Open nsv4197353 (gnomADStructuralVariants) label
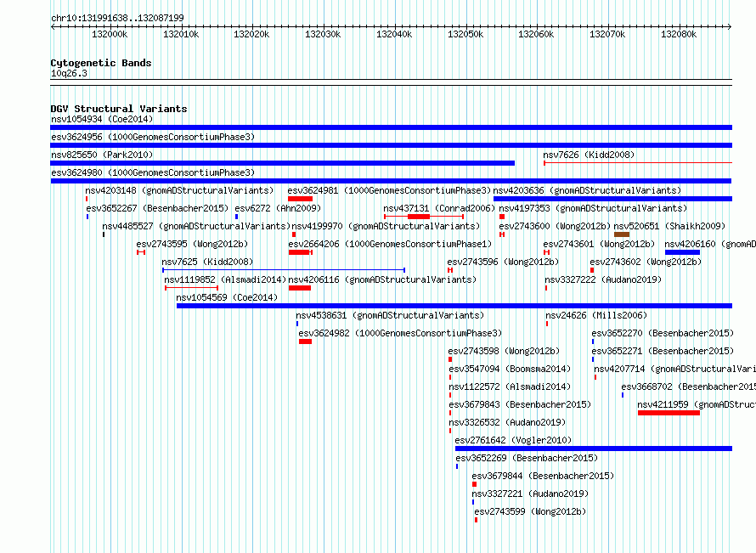The image size is (756, 553). (x=593, y=208)
